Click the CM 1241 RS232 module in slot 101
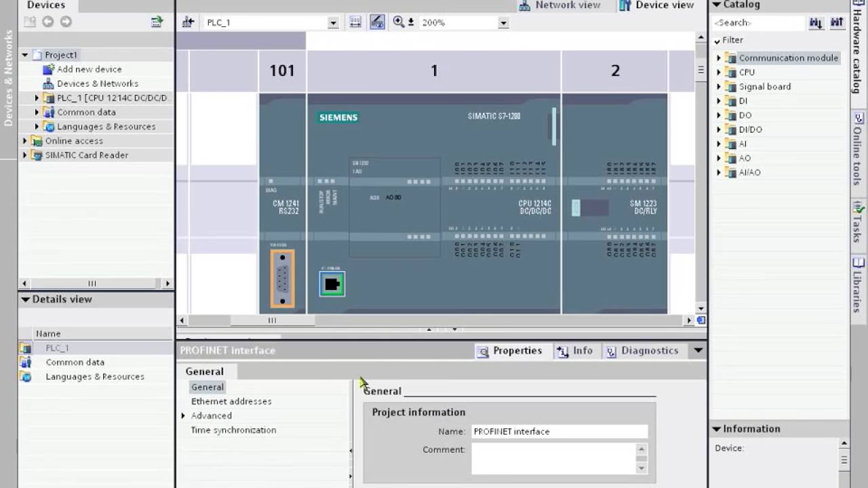 pos(282,203)
